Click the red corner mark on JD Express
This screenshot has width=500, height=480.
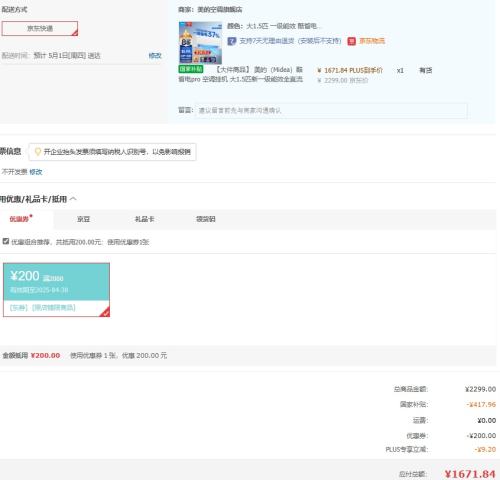point(75,32)
